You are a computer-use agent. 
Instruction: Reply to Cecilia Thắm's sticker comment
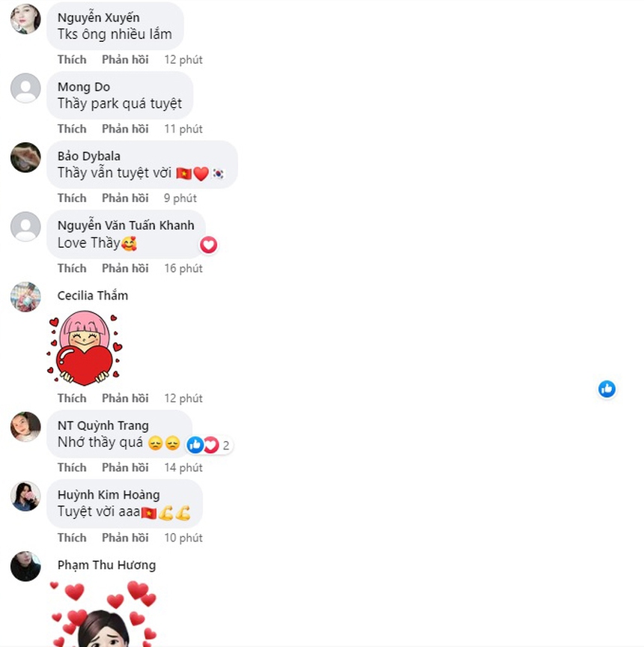pos(125,398)
